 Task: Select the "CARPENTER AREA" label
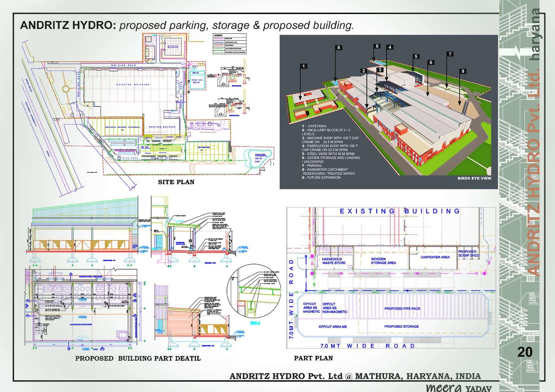coord(435,257)
